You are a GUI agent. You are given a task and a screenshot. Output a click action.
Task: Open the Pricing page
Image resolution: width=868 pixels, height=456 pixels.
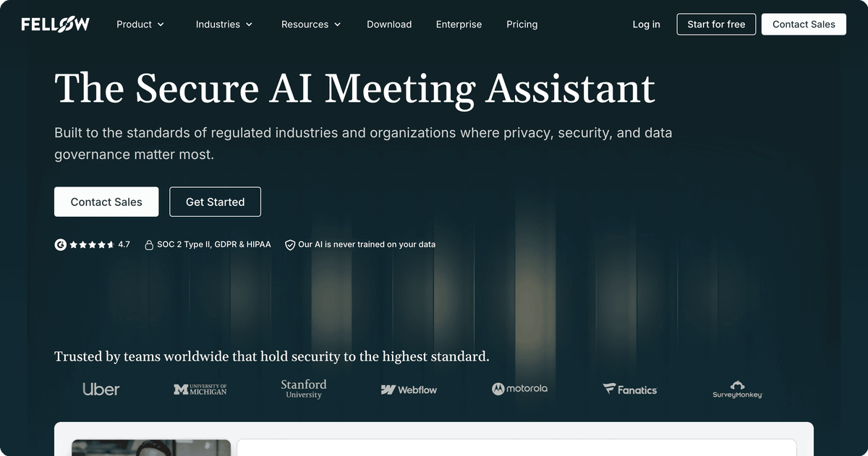click(x=522, y=25)
